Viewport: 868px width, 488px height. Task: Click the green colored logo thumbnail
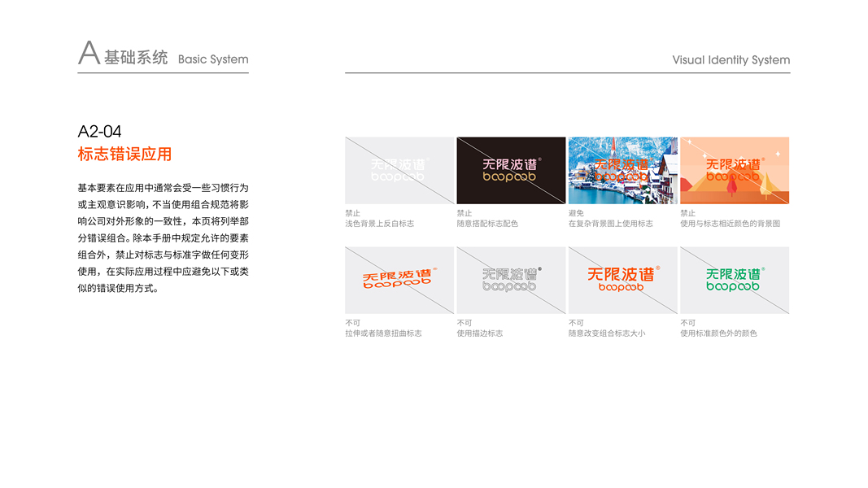click(735, 280)
